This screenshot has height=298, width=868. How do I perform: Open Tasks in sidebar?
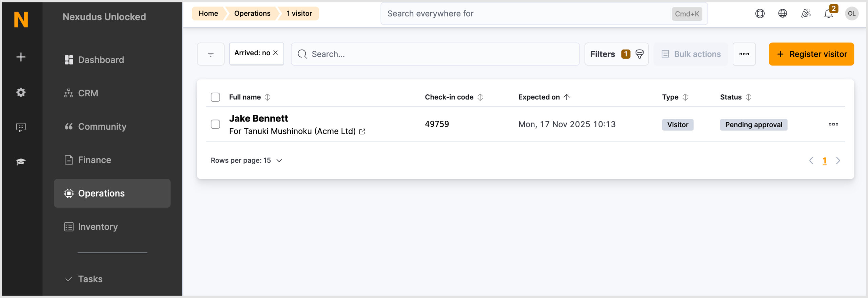coord(112,279)
